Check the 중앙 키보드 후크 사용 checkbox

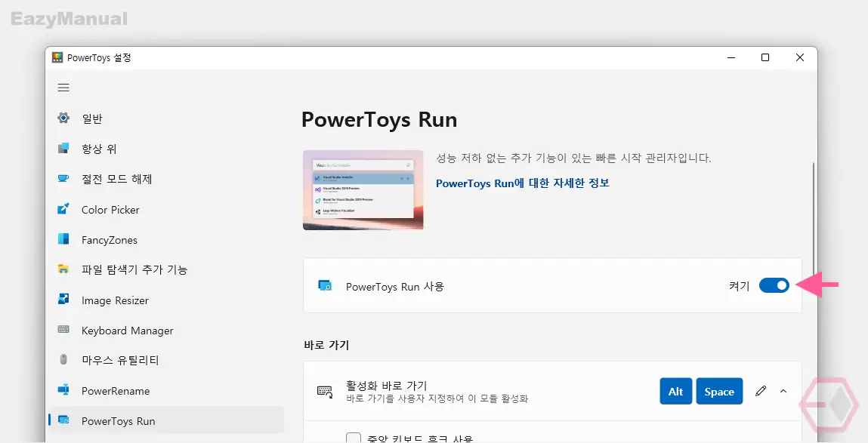pos(354,438)
